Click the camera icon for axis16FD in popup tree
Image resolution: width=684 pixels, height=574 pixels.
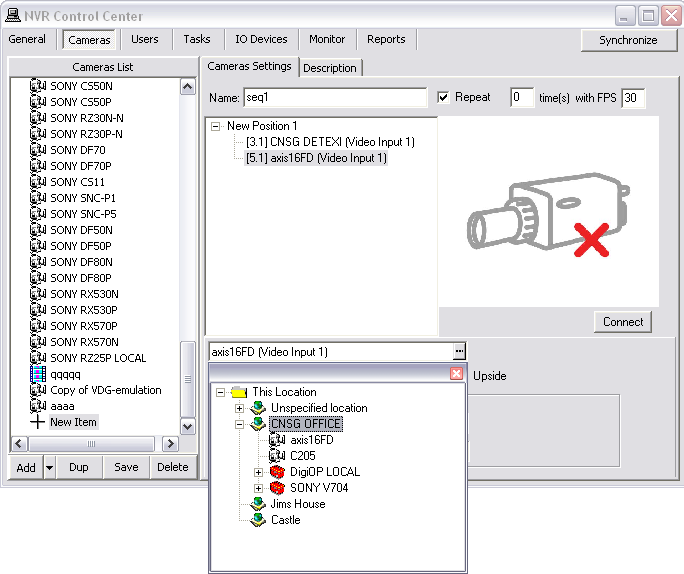tap(277, 440)
